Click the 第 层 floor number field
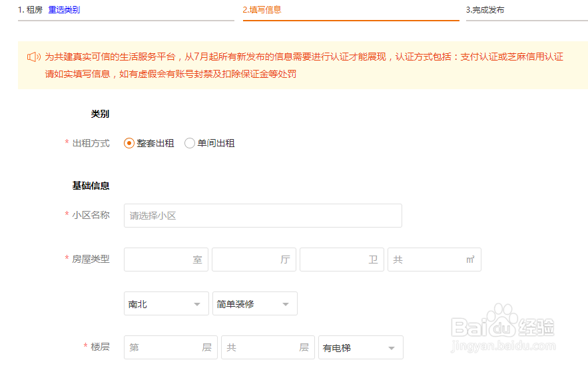Image resolution: width=588 pixels, height=366 pixels. [170, 347]
